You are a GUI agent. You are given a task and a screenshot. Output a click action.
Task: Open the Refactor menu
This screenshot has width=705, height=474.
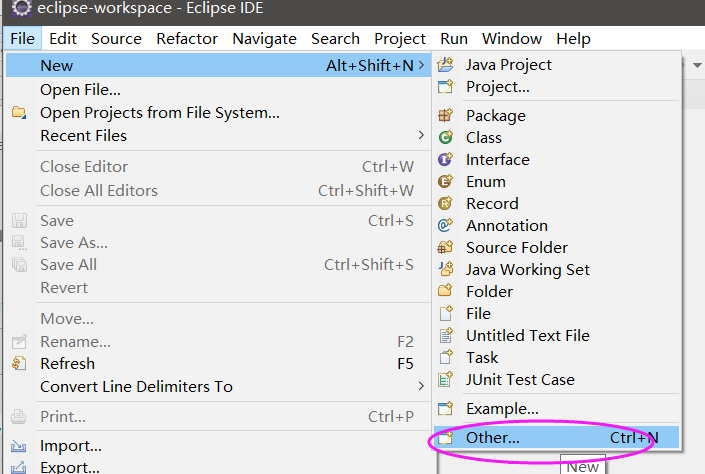click(x=187, y=39)
